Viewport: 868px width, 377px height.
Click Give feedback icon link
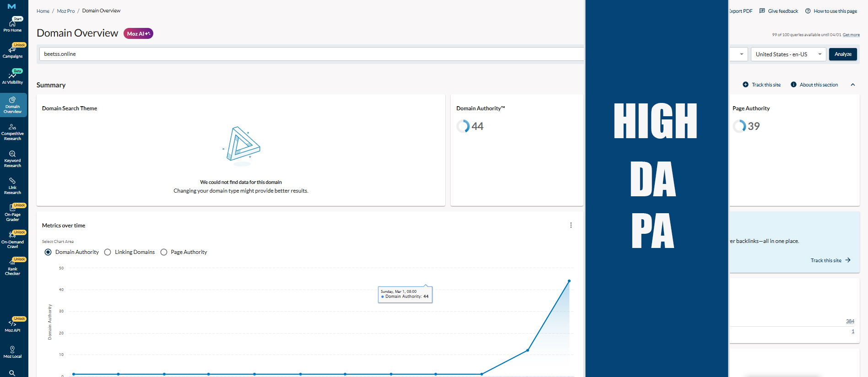[779, 11]
